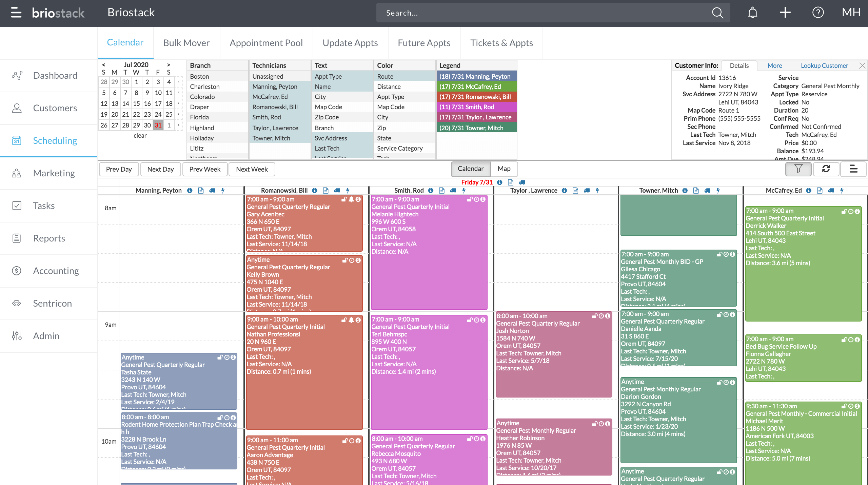Image resolution: width=868 pixels, height=485 pixels.
Task: Go to previous month in mini calendar
Action: coord(103,64)
